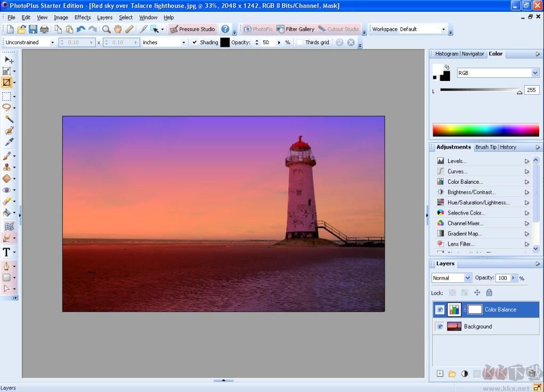Image resolution: width=544 pixels, height=392 pixels.
Task: Hide the Color Balance layer
Action: click(x=440, y=309)
